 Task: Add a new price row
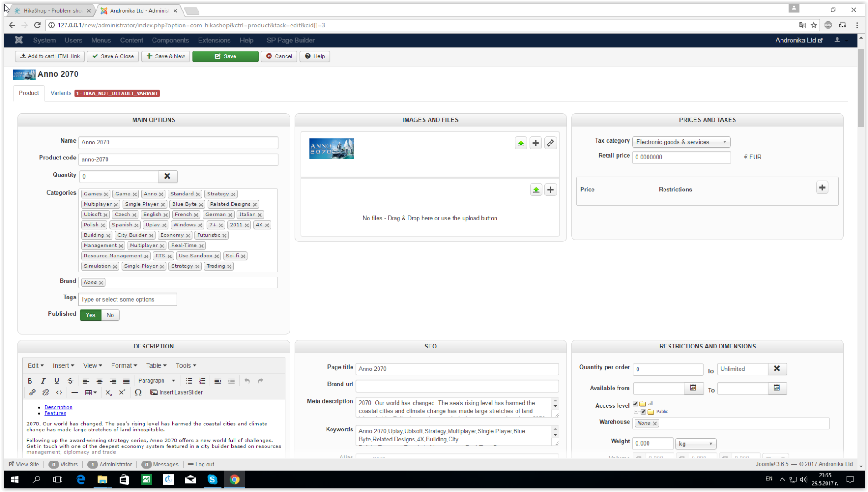822,188
